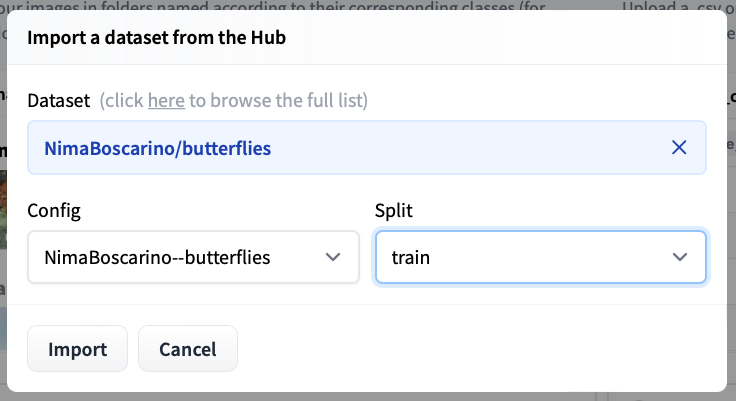Click the 'Import a dataset from the Hub' title
This screenshot has width=736, height=401.
point(155,38)
